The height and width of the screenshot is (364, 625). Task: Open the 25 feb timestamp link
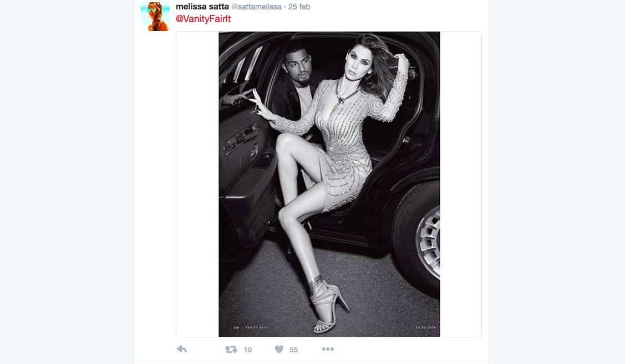click(299, 7)
